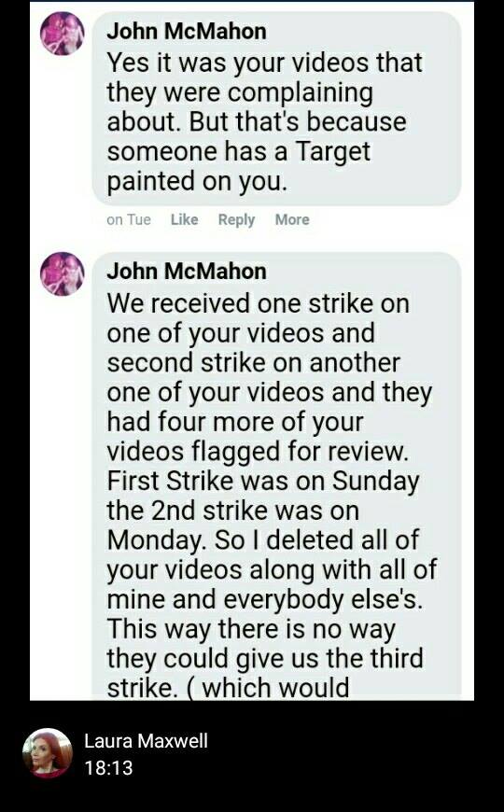Viewport: 504px width, 812px height.
Task: Reply to John McMahon's first comment
Action: tap(236, 219)
